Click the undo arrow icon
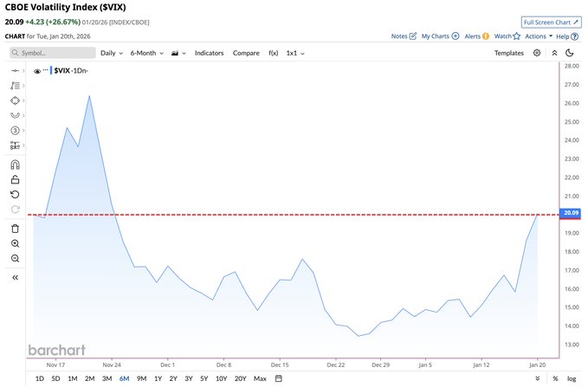Screen dimensions: 588x387 click(15, 194)
